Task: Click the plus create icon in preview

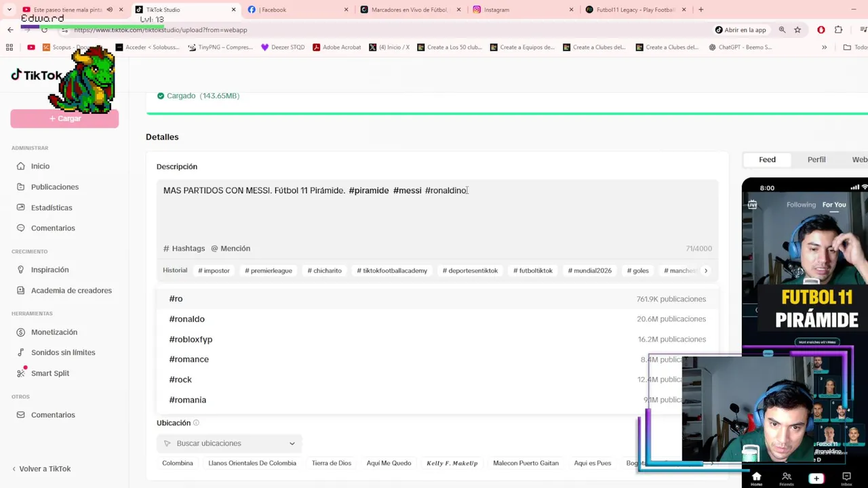Action: (816, 479)
